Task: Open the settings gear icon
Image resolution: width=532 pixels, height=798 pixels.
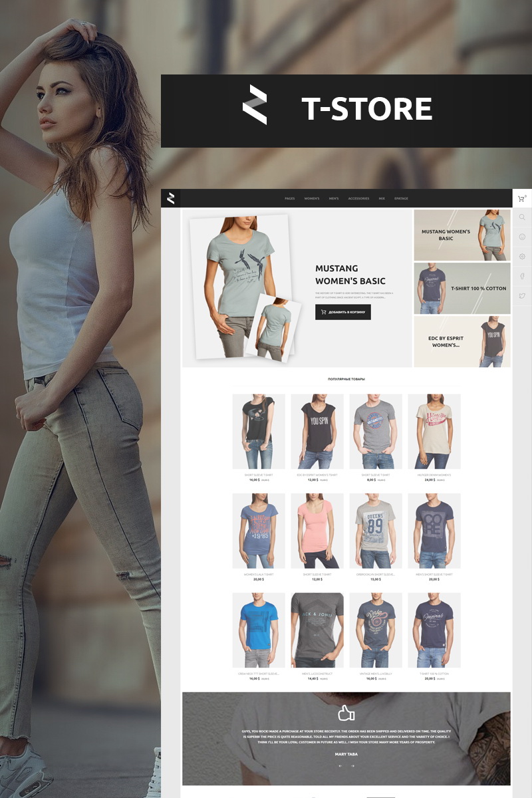Action: click(522, 256)
